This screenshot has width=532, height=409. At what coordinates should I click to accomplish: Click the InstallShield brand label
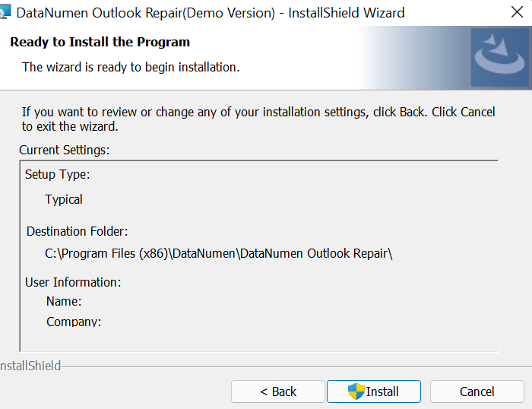(x=30, y=366)
